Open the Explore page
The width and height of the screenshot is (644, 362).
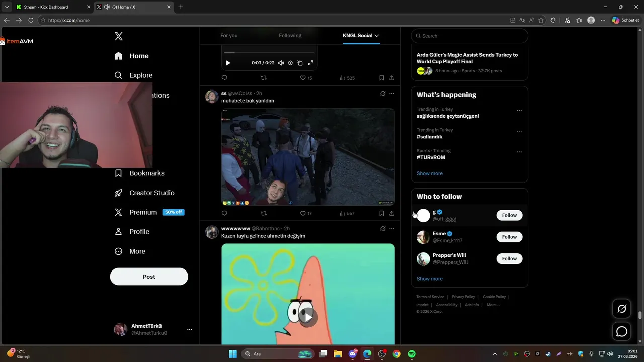133,75
